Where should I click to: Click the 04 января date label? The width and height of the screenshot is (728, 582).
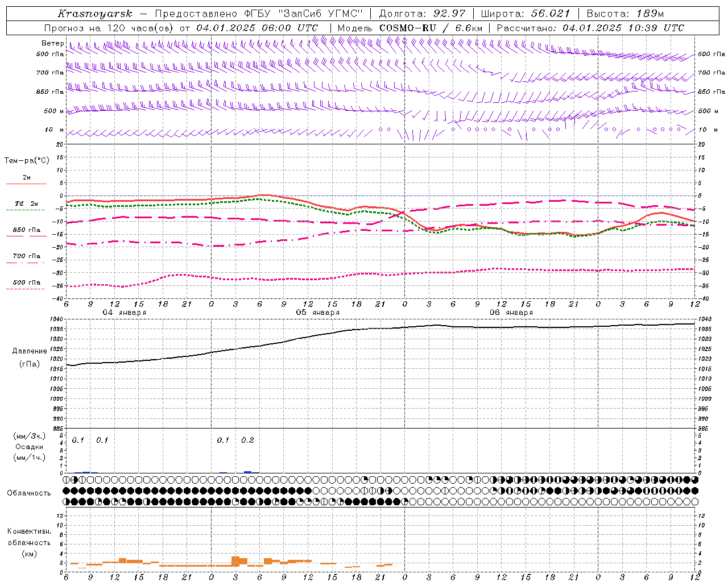tap(124, 313)
